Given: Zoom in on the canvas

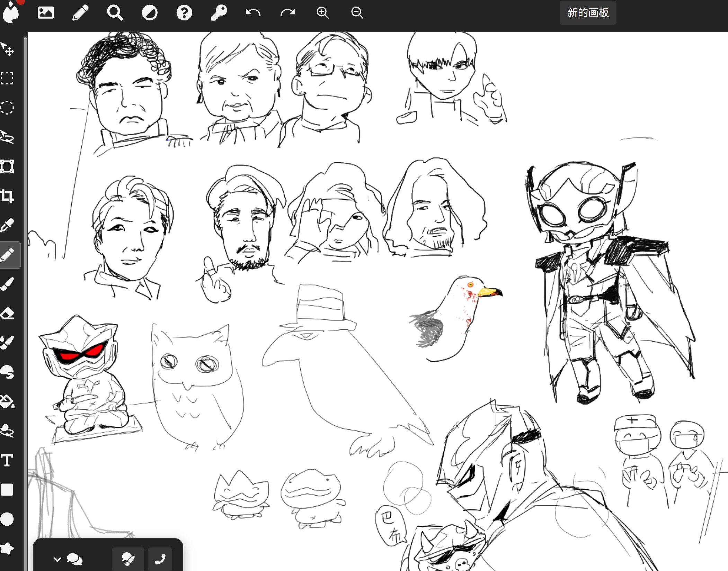Looking at the screenshot, I should (x=322, y=13).
